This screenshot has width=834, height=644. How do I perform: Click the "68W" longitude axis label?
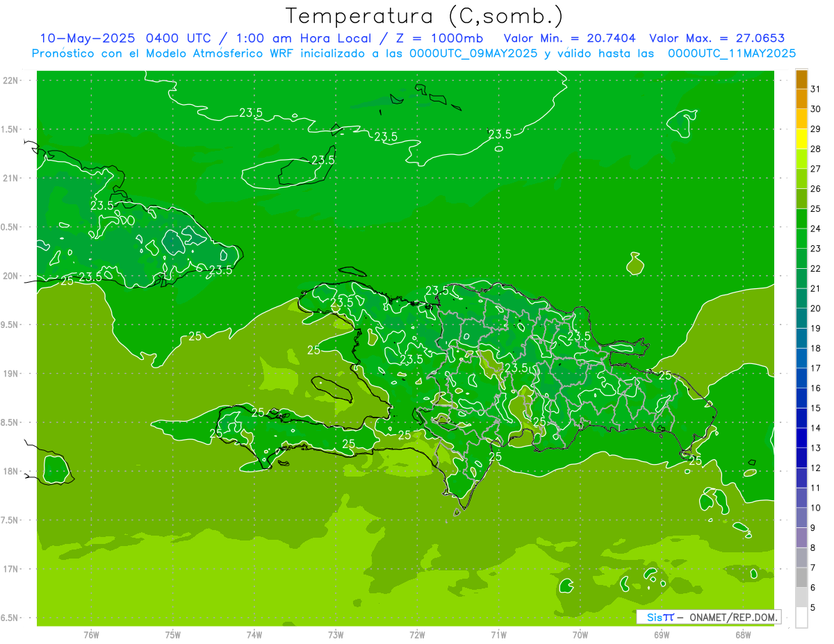(743, 634)
